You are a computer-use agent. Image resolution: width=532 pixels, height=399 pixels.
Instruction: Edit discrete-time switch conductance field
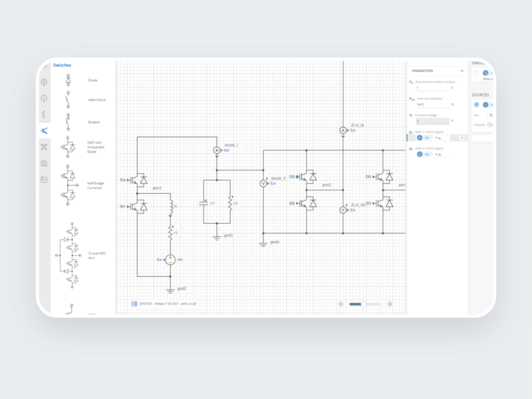point(432,88)
